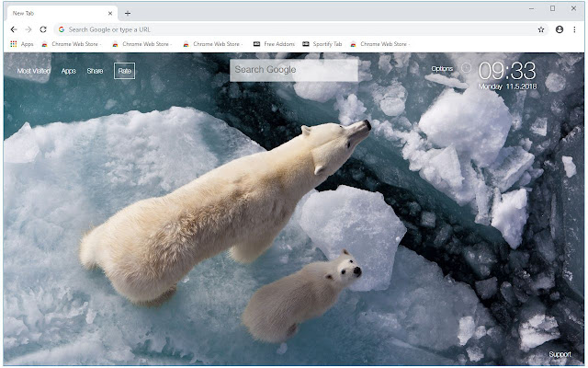Open the Free Addons bookmark

point(274,44)
